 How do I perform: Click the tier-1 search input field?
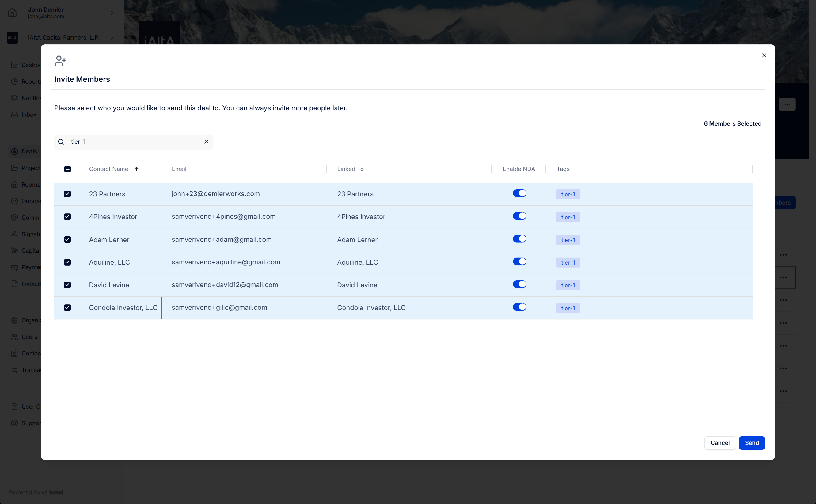(x=134, y=142)
